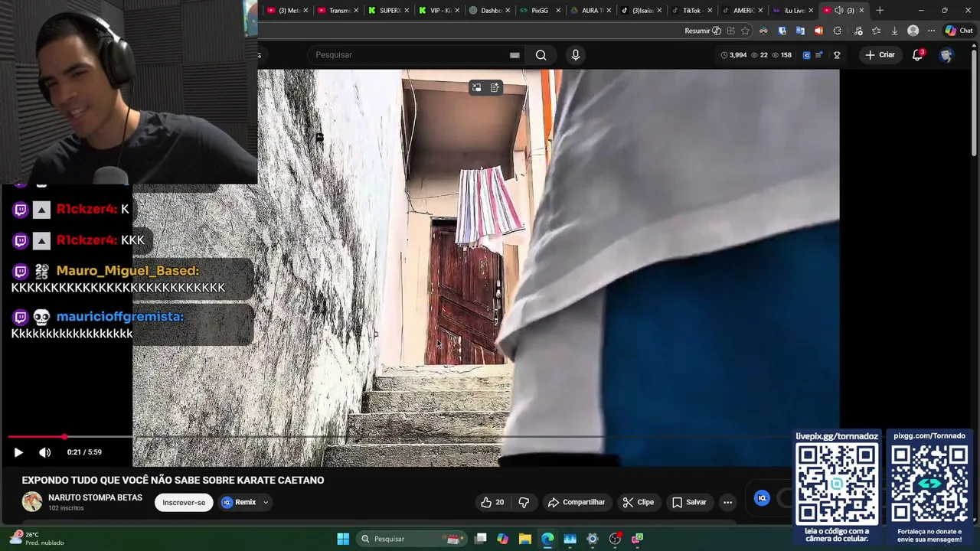Open browser extensions puzzle icon
The height and width of the screenshot is (551, 980).
pyautogui.click(x=837, y=31)
